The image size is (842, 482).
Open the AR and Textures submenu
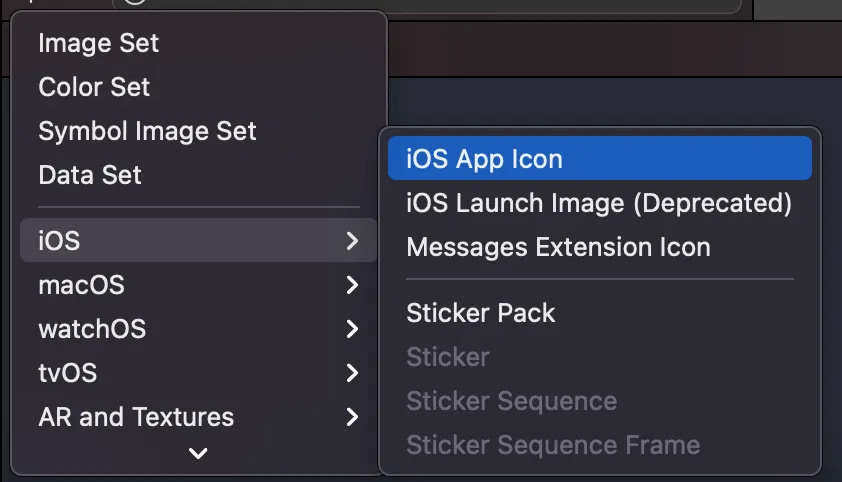[136, 417]
